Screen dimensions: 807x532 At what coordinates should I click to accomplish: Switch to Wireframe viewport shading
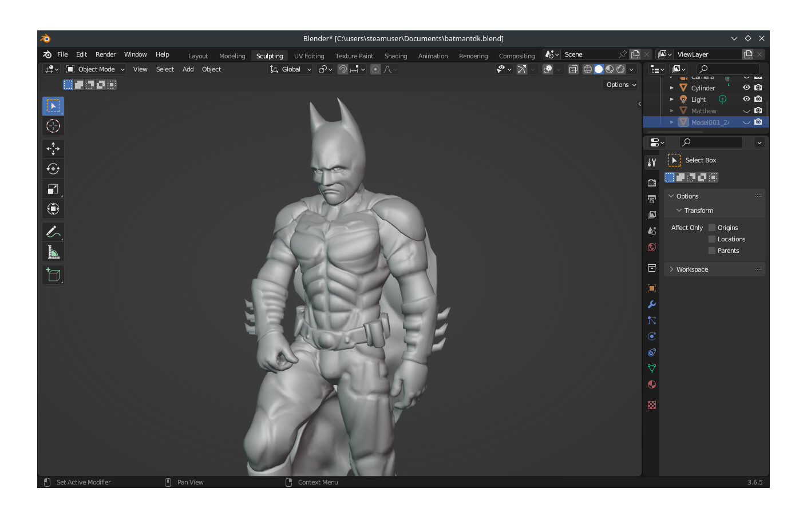[588, 69]
